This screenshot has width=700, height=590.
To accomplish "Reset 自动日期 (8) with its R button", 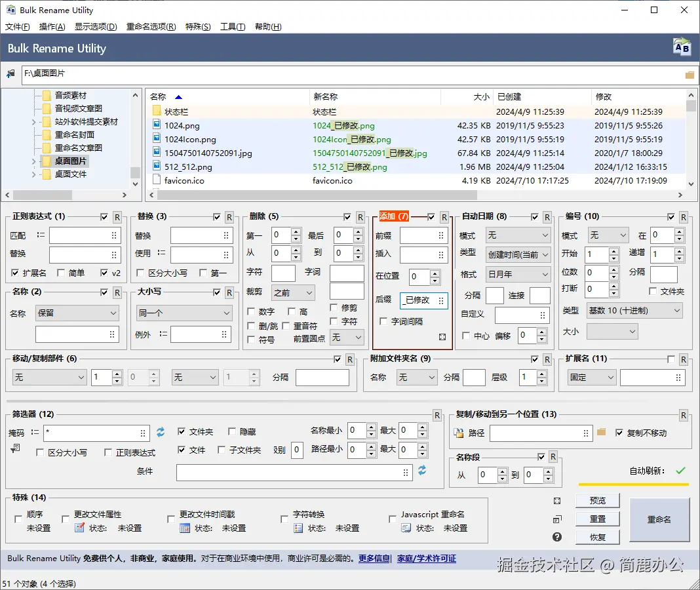I will point(547,217).
